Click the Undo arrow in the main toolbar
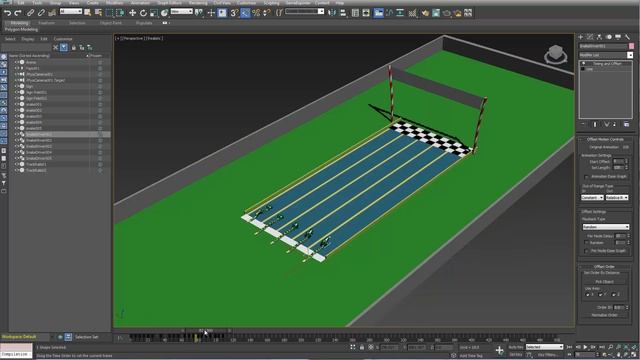Screen dimensions: 640x360 [x=7, y=13]
